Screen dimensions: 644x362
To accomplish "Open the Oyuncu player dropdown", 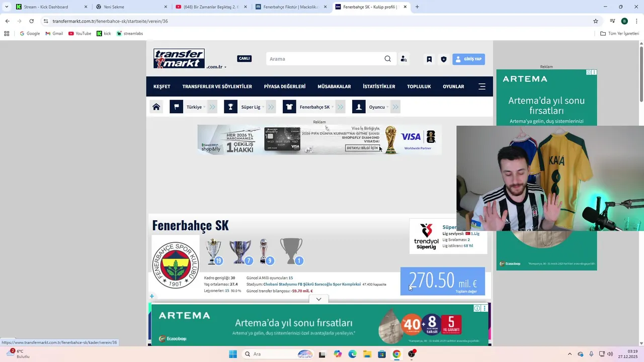I will 378,107.
